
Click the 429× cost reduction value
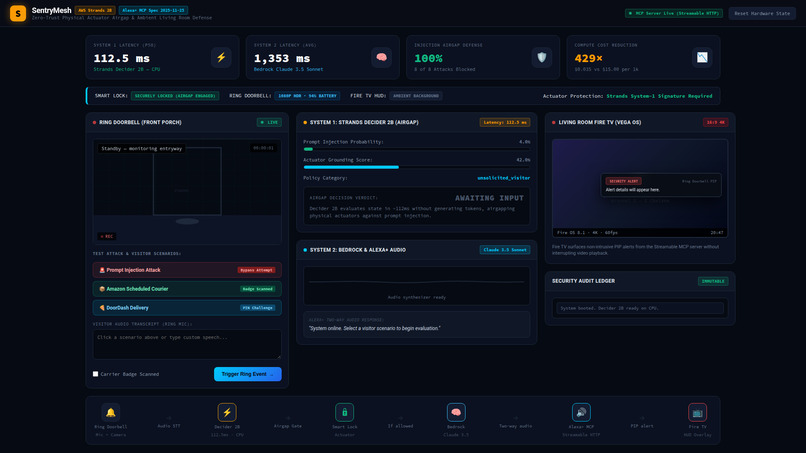[588, 59]
